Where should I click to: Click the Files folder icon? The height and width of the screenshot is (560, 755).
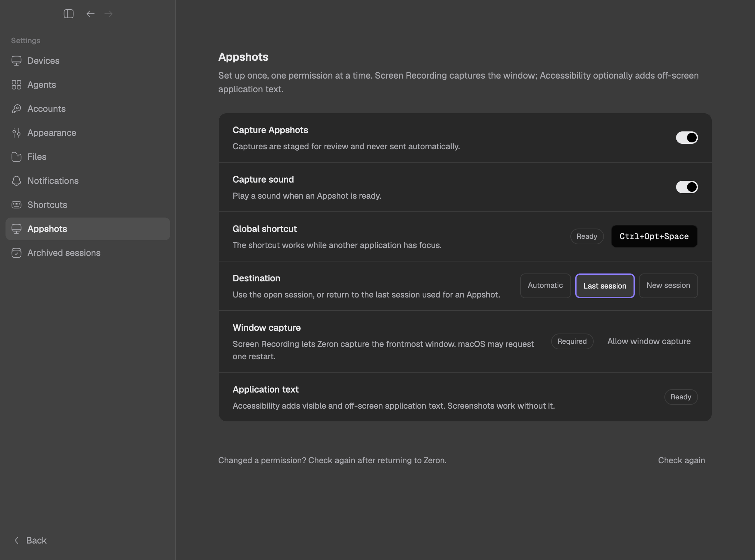coord(16,157)
